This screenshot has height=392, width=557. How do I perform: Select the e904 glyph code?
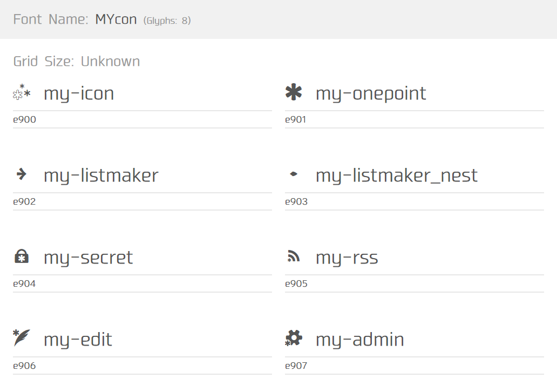click(x=24, y=283)
